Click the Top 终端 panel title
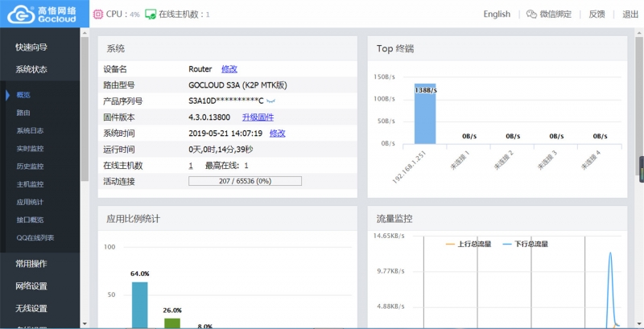644x329 pixels. [x=395, y=49]
